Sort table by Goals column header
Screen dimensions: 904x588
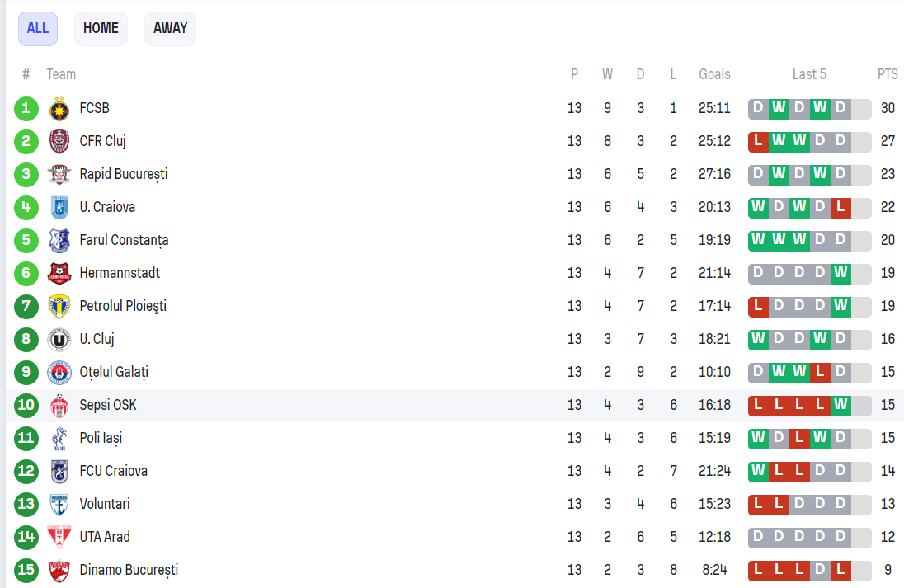pos(714,74)
